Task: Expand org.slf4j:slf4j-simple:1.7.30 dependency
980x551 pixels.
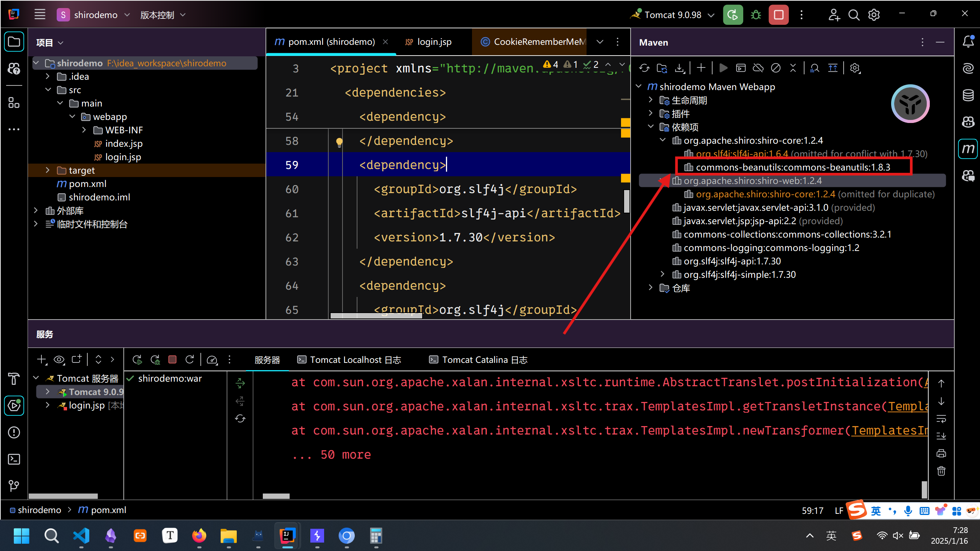Action: (x=662, y=274)
